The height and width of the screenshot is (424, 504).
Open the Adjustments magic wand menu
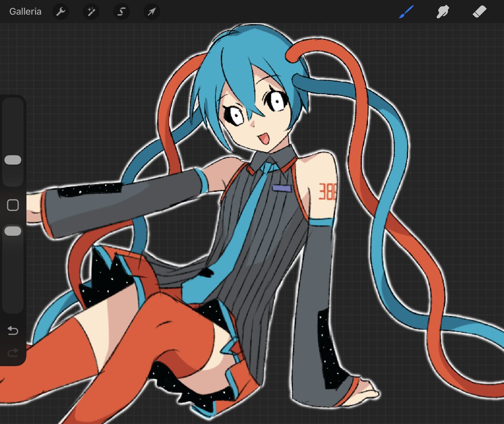click(91, 11)
